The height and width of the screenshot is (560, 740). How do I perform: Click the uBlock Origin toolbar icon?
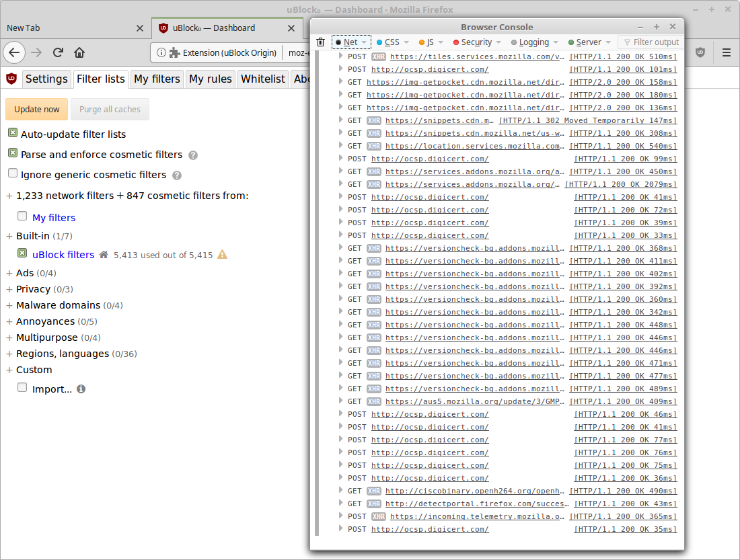click(699, 52)
